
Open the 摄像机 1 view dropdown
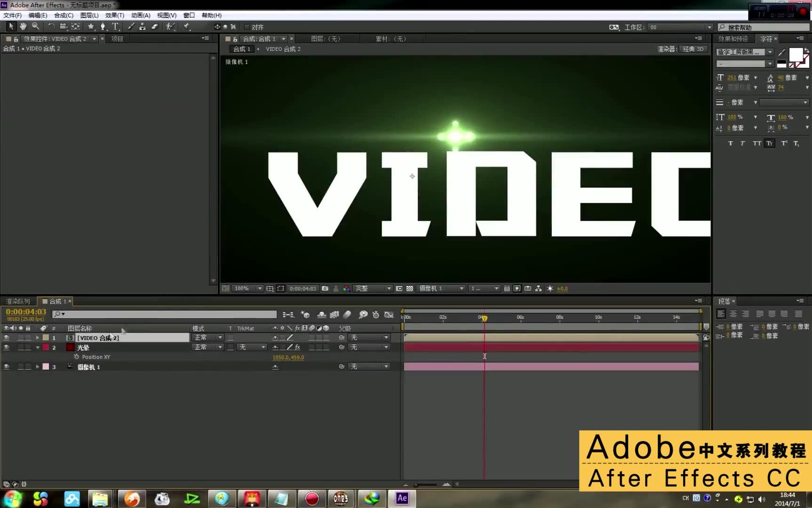click(x=440, y=288)
